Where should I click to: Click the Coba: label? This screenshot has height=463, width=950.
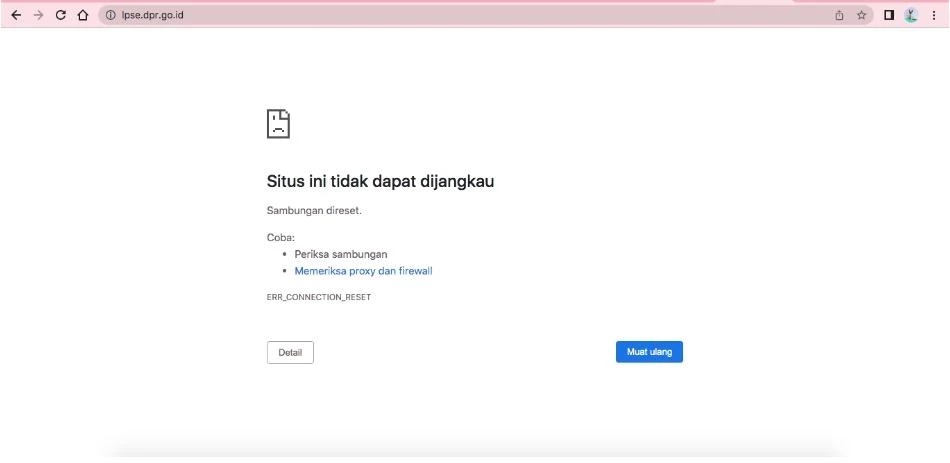(281, 238)
